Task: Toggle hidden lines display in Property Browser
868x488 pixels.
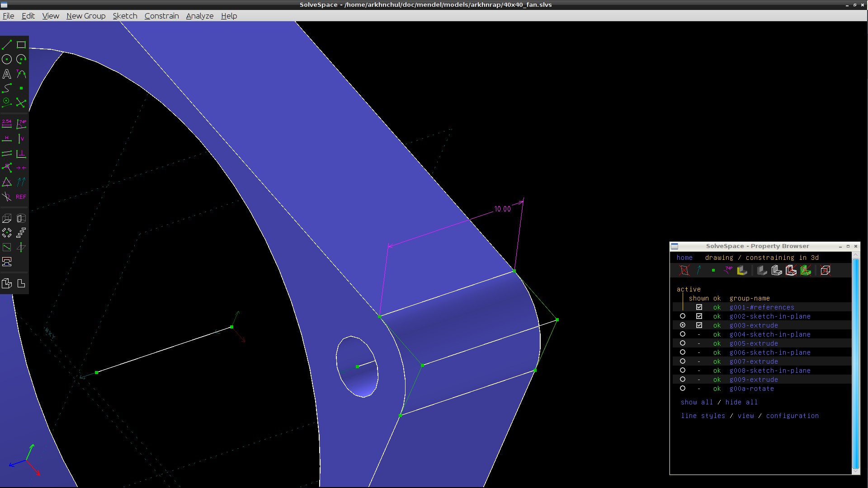Action: (x=825, y=270)
